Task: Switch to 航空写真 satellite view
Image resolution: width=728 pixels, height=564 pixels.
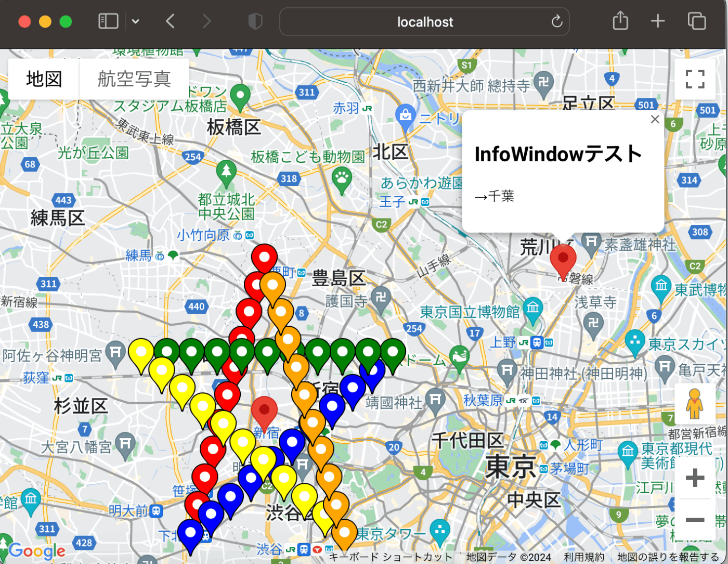Action: [x=134, y=79]
